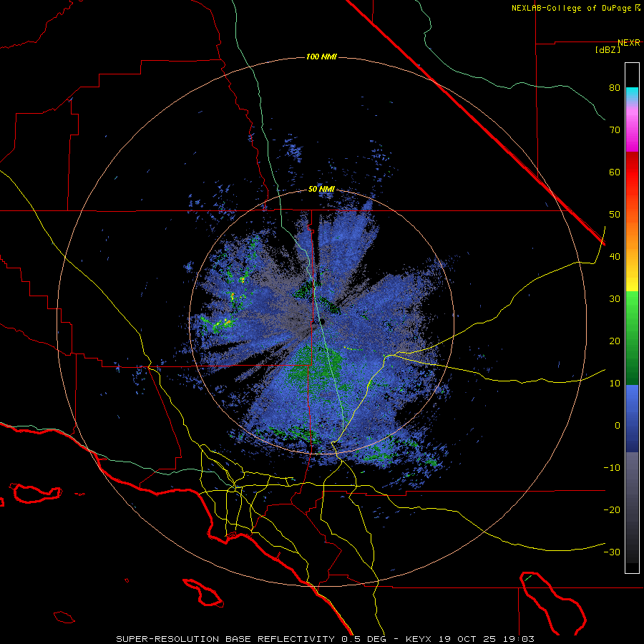Click the 50 NMI range ring label

pyautogui.click(x=321, y=190)
